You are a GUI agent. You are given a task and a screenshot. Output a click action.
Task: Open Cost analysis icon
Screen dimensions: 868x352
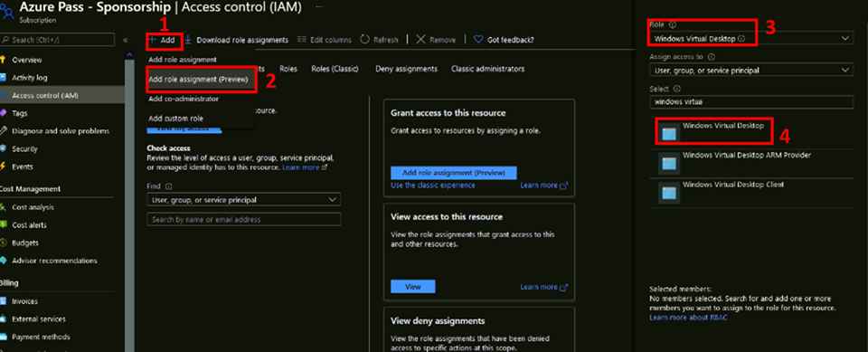pyautogui.click(x=3, y=206)
